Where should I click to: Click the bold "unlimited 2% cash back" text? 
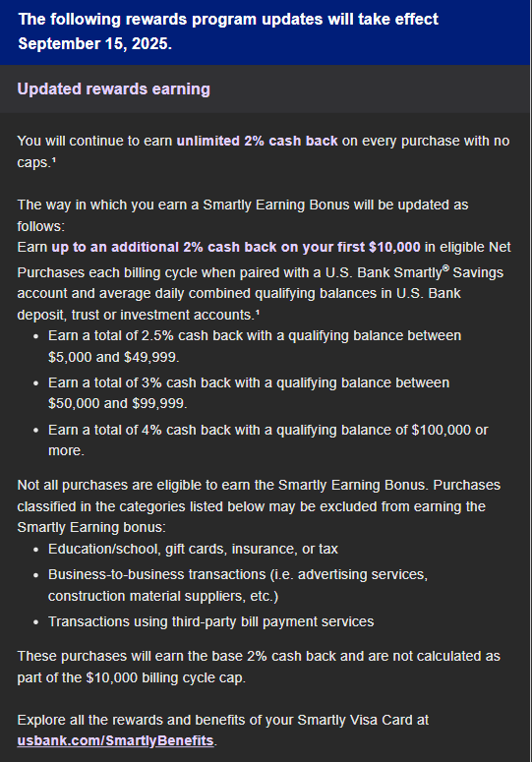[x=257, y=141]
